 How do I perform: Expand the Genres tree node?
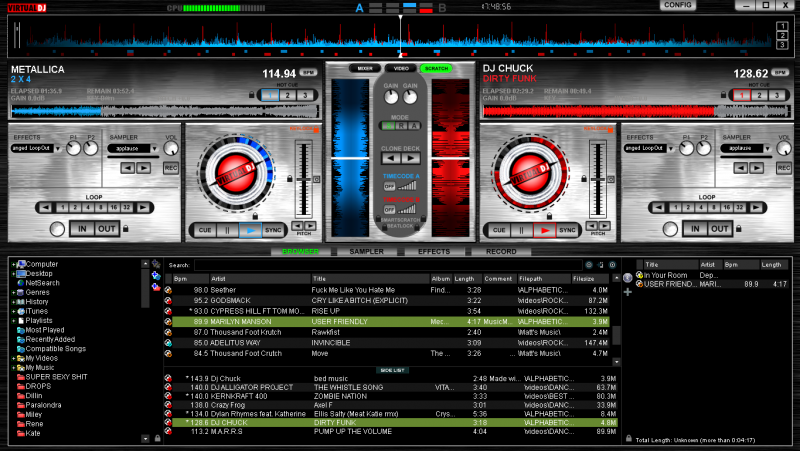click(13, 292)
